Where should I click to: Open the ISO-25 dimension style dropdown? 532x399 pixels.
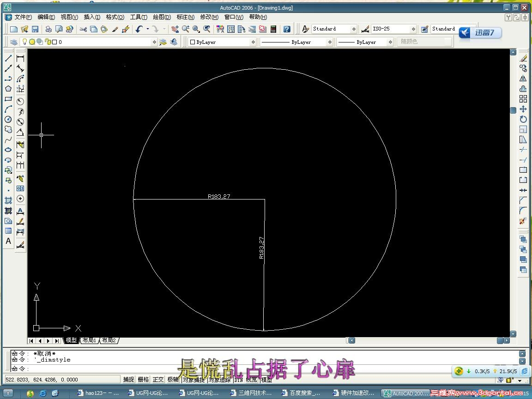pyautogui.click(x=413, y=29)
